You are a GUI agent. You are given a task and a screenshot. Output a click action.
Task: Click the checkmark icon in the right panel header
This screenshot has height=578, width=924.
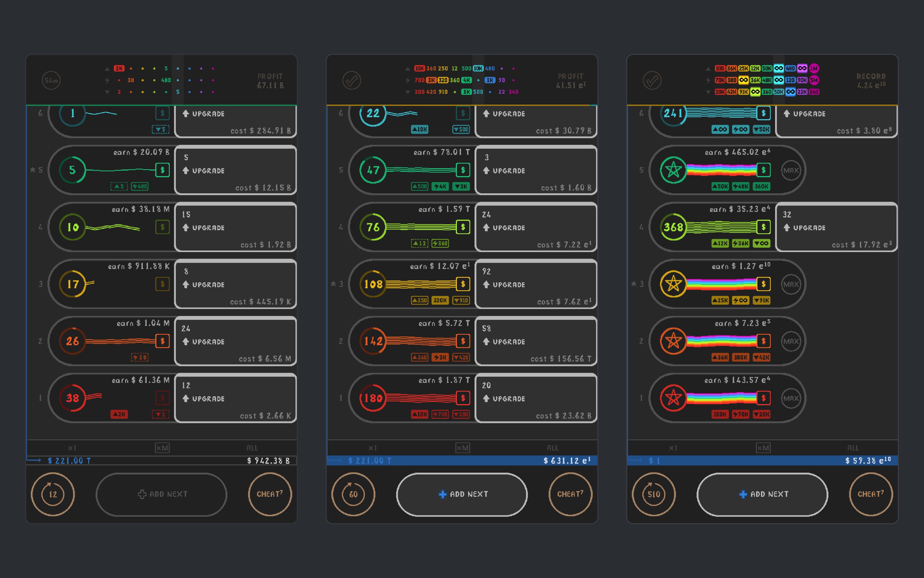652,80
